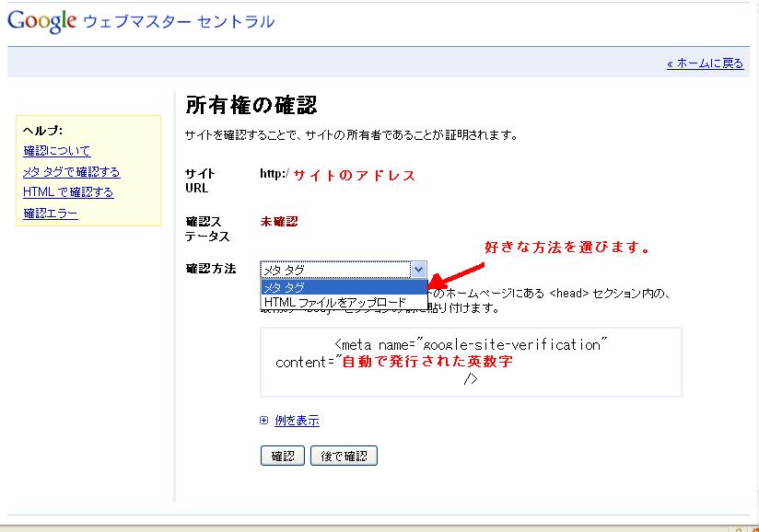Click the meta tag code box

pyautogui.click(x=471, y=363)
